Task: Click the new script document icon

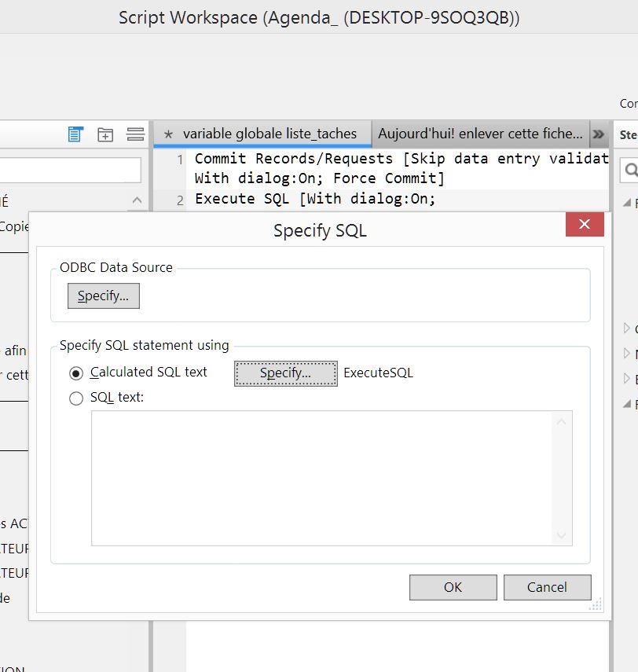Action: click(x=75, y=134)
